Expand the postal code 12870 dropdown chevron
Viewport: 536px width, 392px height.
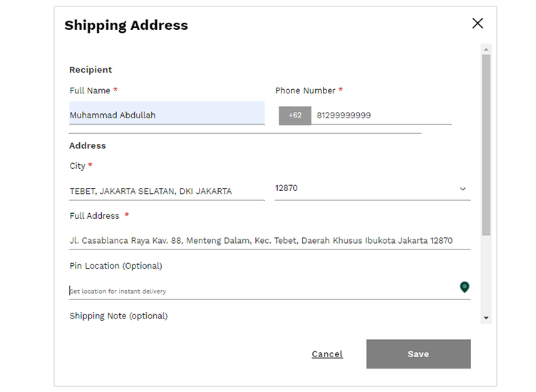click(x=463, y=189)
